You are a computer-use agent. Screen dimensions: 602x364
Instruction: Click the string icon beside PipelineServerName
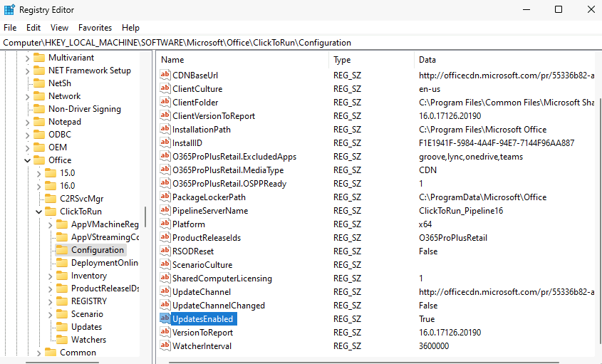[165, 210]
